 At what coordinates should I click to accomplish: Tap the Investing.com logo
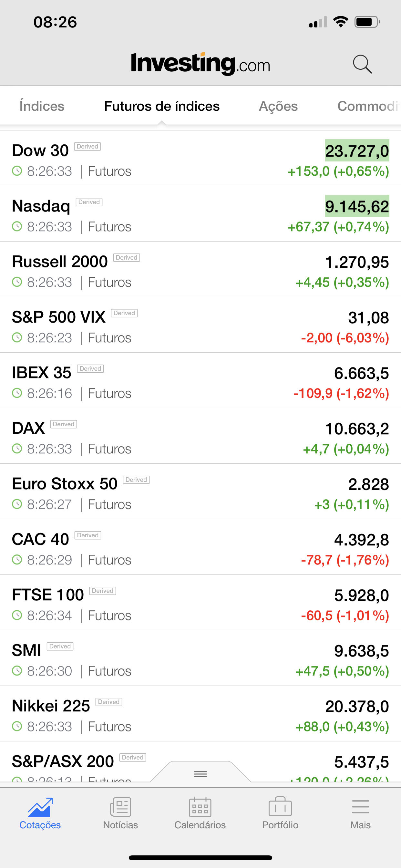coord(200,64)
